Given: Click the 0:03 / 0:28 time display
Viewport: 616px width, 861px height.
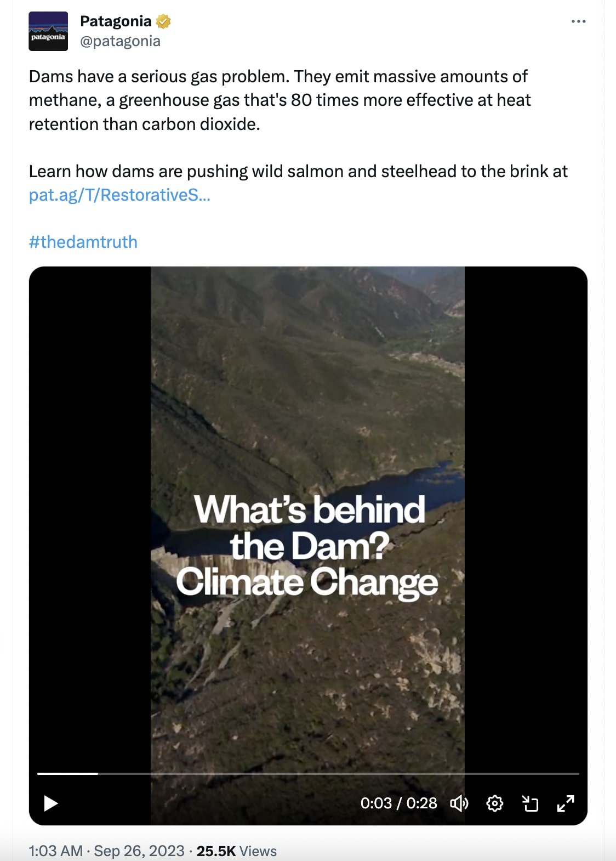Looking at the screenshot, I should click(398, 804).
